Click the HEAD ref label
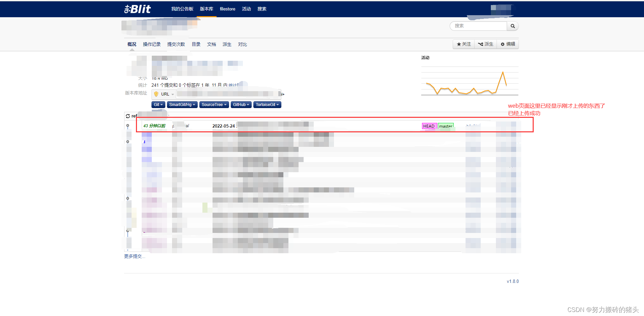This screenshot has width=644, height=316. pos(429,126)
